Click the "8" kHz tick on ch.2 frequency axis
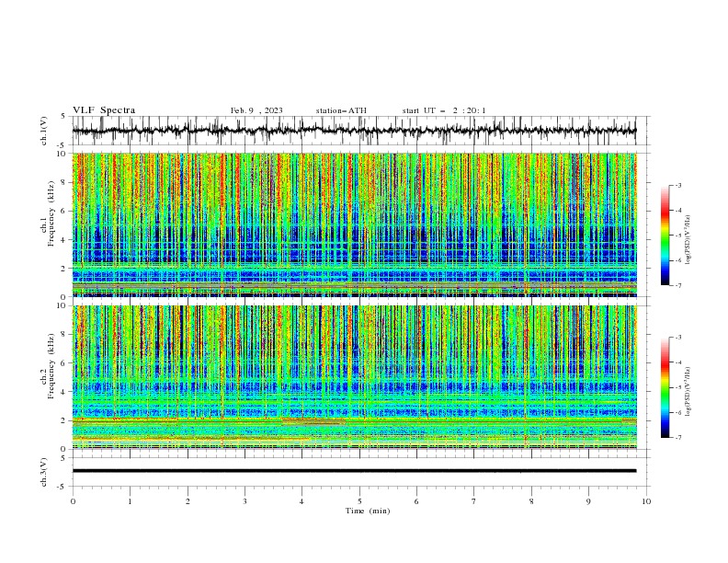728x563 pixels. tap(63, 335)
